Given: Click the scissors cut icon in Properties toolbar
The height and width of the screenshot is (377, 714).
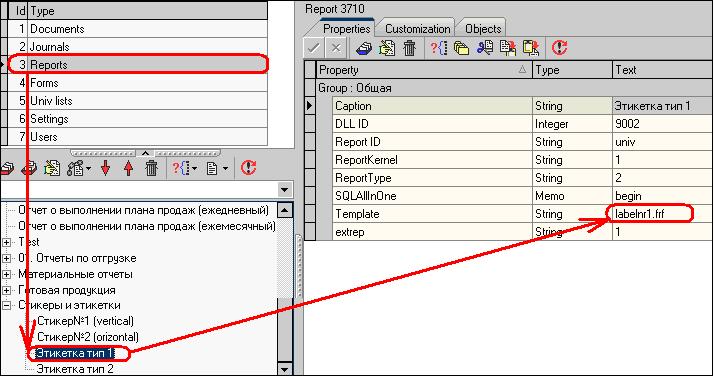Looking at the screenshot, I should click(485, 48).
